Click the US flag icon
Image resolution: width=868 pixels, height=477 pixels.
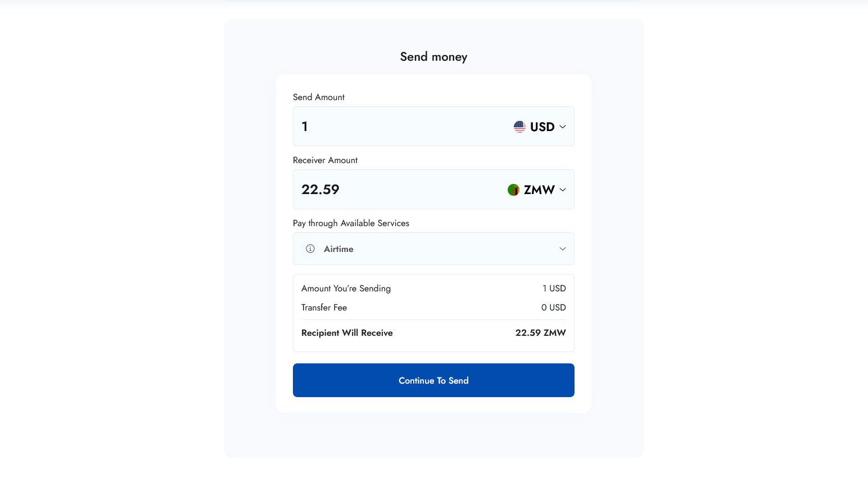[x=519, y=127]
